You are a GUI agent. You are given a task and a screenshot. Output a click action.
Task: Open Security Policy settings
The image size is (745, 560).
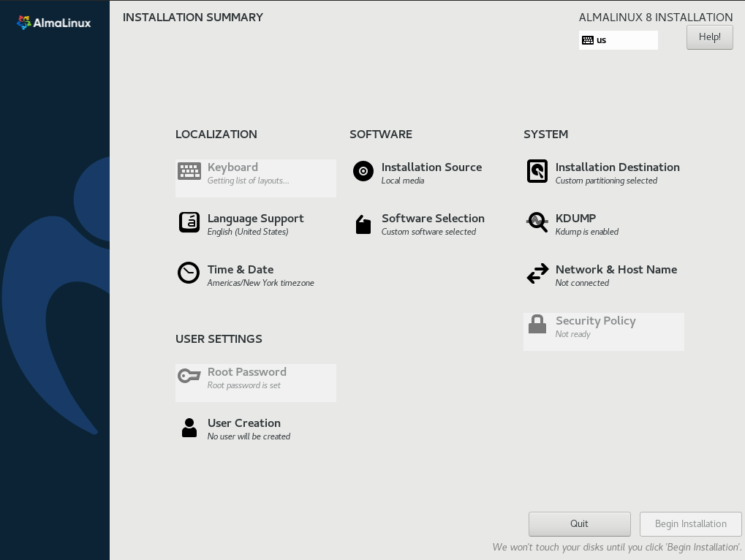pyautogui.click(x=603, y=331)
